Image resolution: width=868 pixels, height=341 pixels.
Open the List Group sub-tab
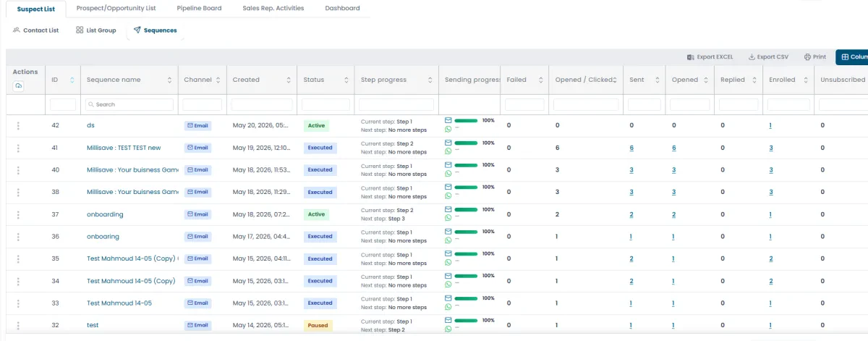pyautogui.click(x=96, y=30)
